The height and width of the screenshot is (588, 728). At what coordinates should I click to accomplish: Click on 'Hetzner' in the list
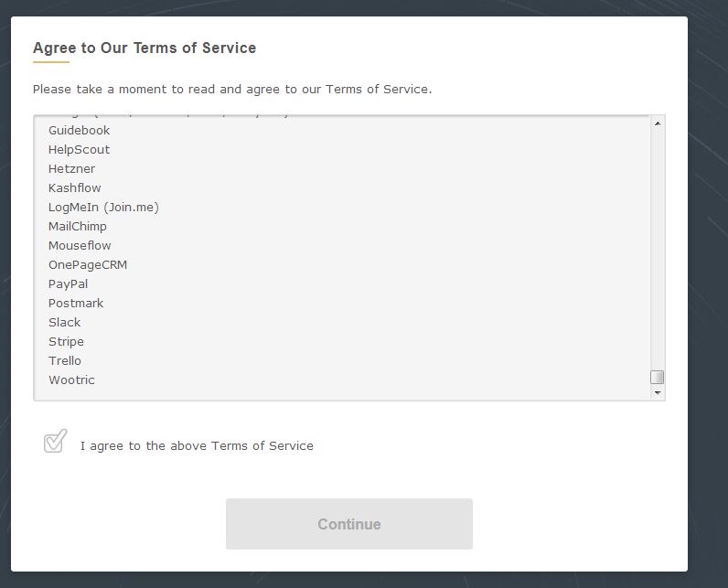[x=71, y=169]
